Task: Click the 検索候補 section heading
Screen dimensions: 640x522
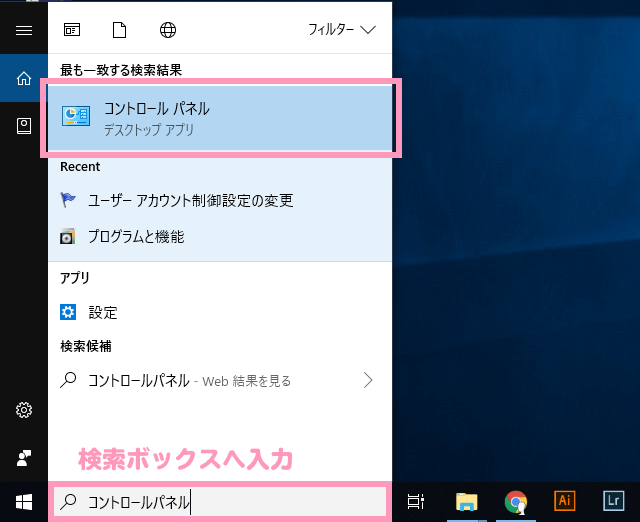Action: 86,346
